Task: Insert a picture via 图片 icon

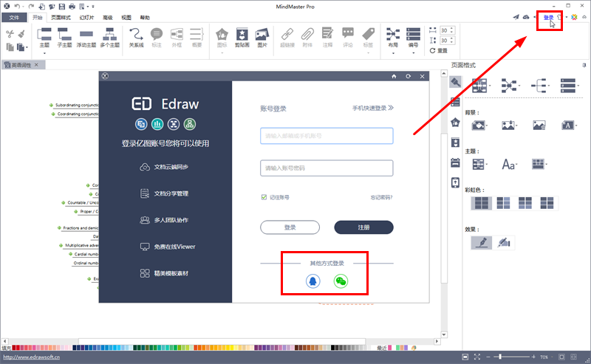Action: point(262,34)
